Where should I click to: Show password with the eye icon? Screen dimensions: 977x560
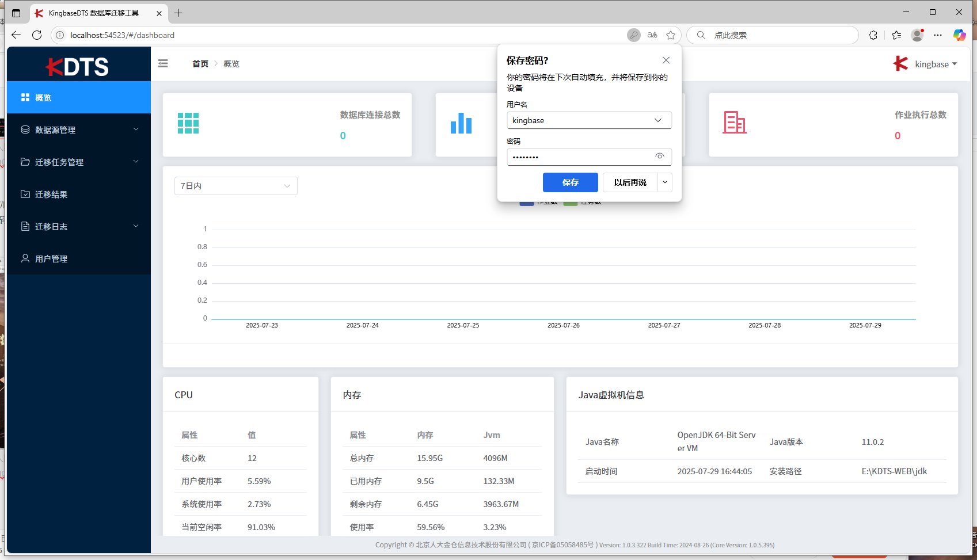point(660,156)
